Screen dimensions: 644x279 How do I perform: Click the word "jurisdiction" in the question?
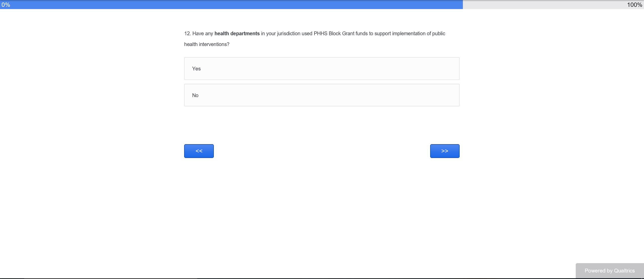point(289,33)
